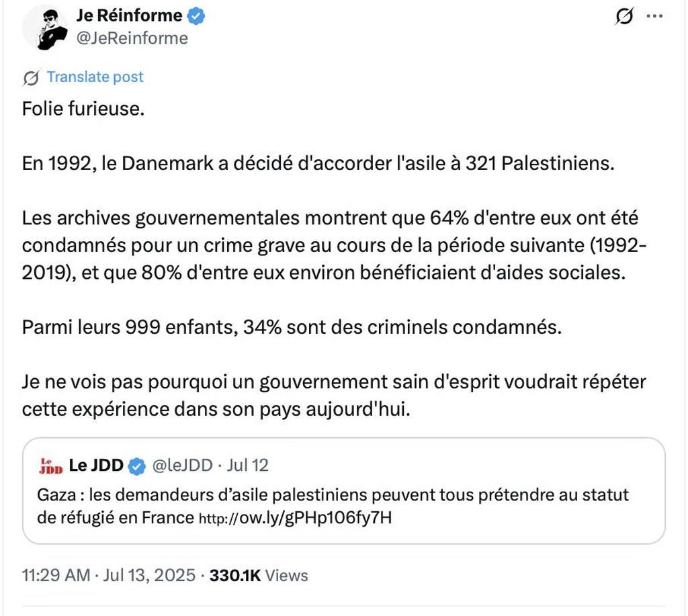Click the 11:29 AM · Jul 13, 2025 timestamp
Screen dimensions: 688x616
point(109,576)
